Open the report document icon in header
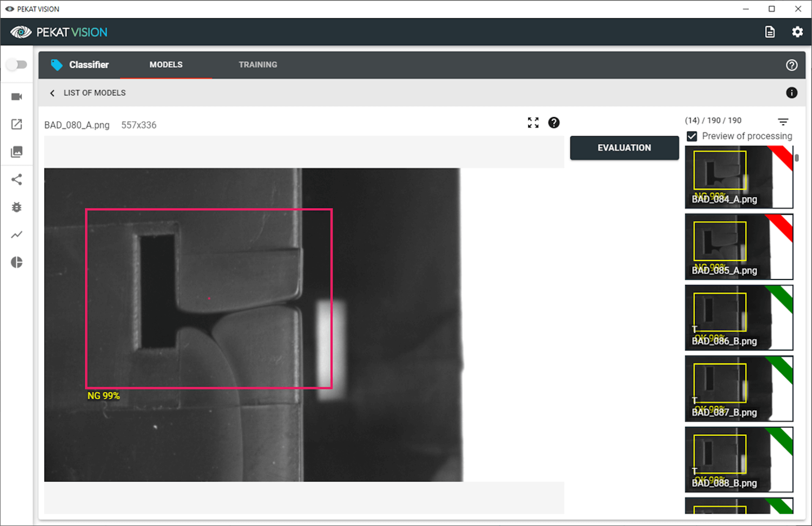The height and width of the screenshot is (526, 812). (x=770, y=32)
